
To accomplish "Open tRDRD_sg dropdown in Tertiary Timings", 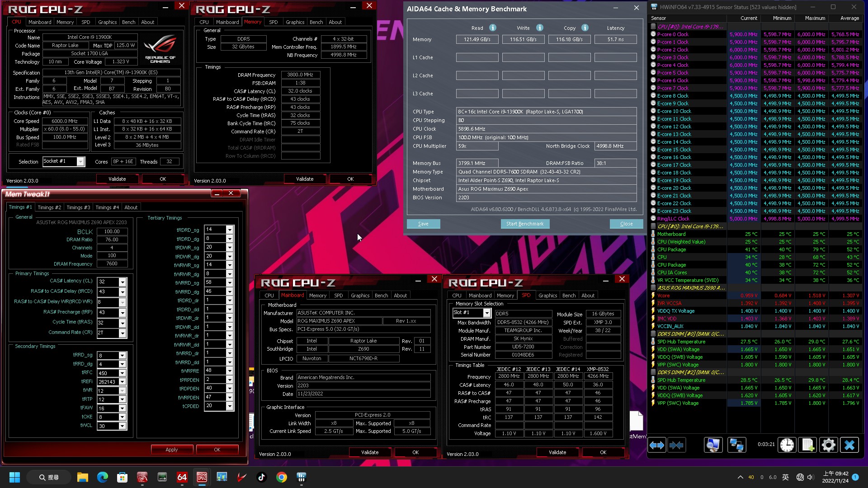I will 230,230.
